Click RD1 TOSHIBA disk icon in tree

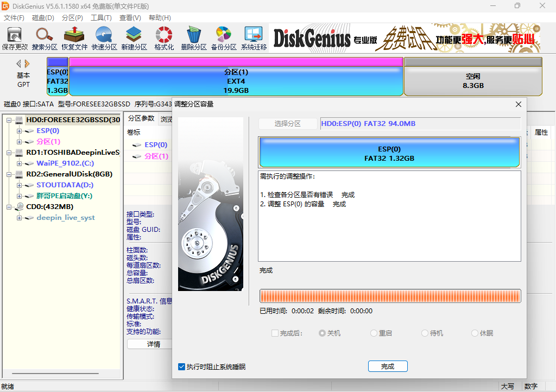19,153
